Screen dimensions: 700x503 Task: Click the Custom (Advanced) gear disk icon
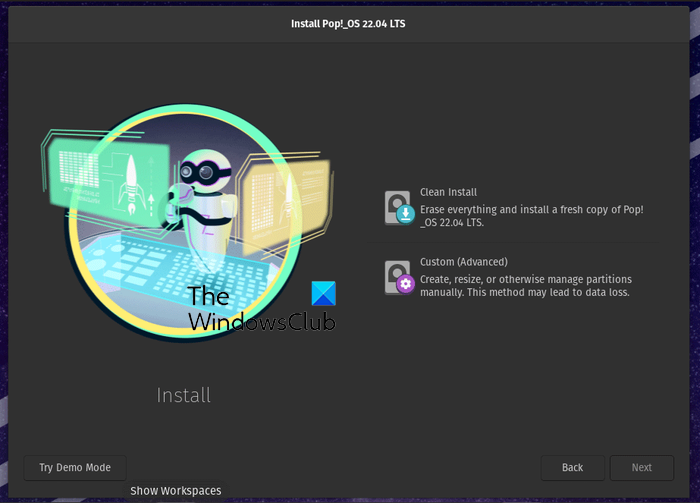pos(400,278)
